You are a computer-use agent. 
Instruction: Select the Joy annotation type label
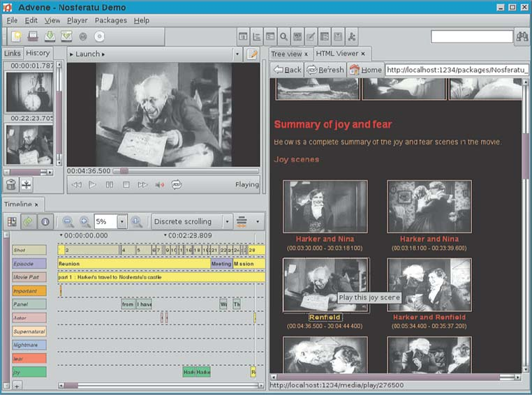(x=29, y=372)
